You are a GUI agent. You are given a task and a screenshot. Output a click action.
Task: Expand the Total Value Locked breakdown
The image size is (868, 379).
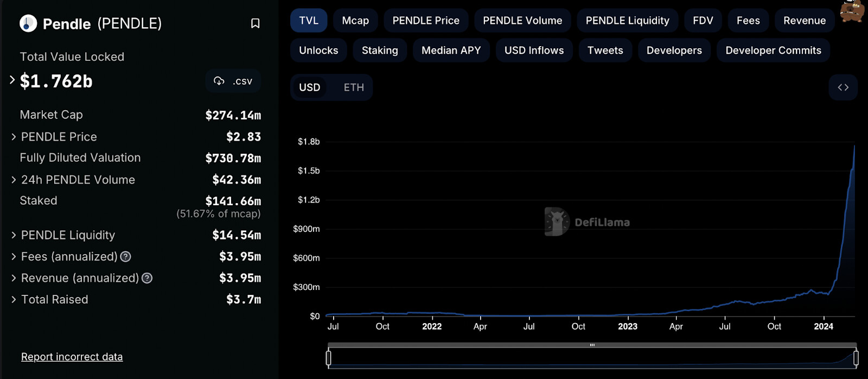12,80
